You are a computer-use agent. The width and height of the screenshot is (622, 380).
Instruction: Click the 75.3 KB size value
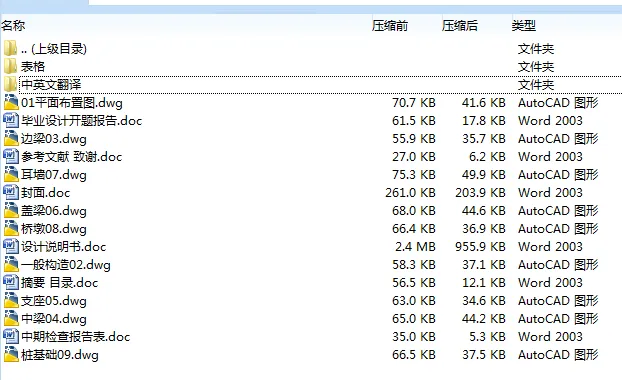414,175
